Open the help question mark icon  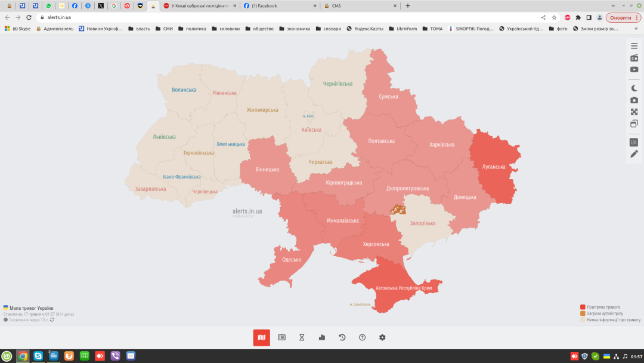[x=362, y=337]
